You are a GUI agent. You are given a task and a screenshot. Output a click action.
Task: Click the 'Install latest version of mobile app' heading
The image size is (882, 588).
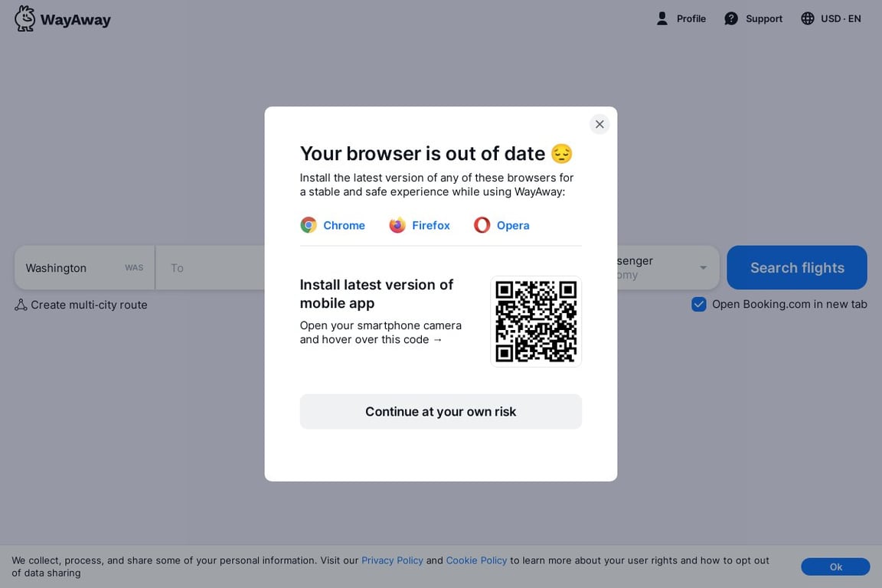(x=377, y=294)
